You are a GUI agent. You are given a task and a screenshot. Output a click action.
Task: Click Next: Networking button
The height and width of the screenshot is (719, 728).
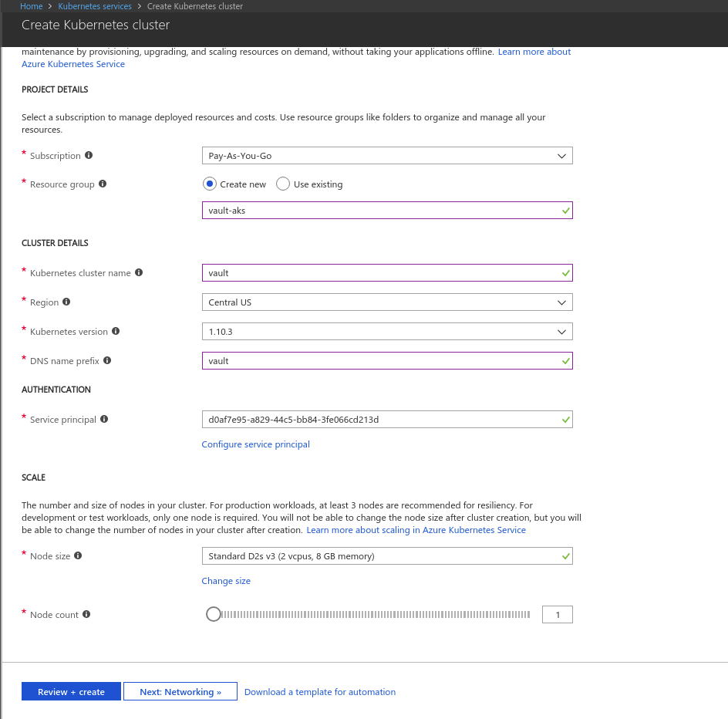[x=180, y=692]
